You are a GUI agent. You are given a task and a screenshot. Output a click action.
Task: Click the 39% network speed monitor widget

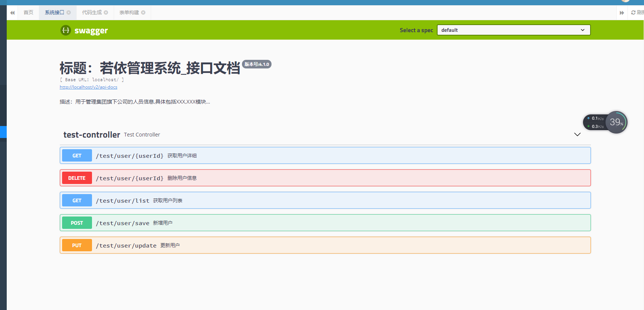[x=605, y=122]
